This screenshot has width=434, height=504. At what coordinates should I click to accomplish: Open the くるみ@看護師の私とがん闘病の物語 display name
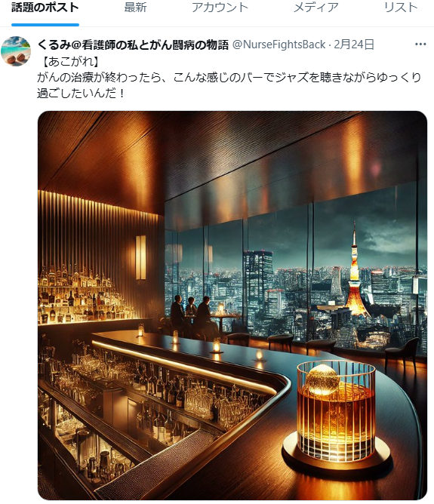point(133,45)
